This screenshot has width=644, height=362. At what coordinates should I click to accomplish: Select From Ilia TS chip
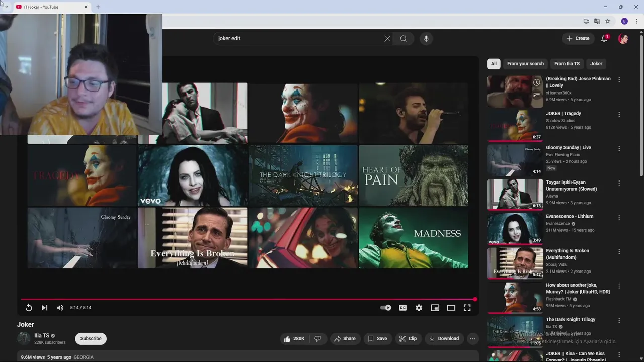pos(567,64)
